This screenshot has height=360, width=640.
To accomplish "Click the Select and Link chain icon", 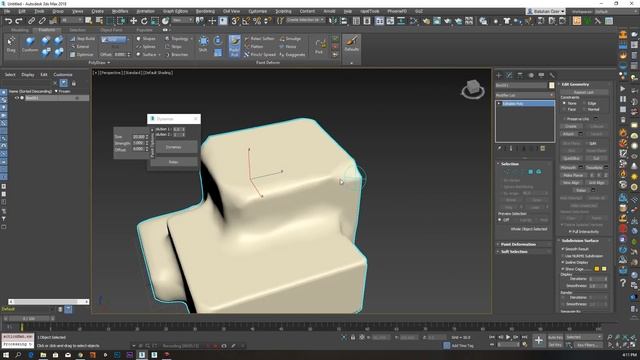I will point(31,21).
